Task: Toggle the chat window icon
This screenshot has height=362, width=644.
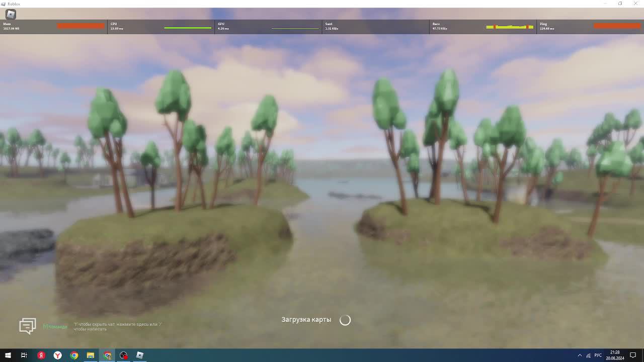Action: tap(28, 326)
